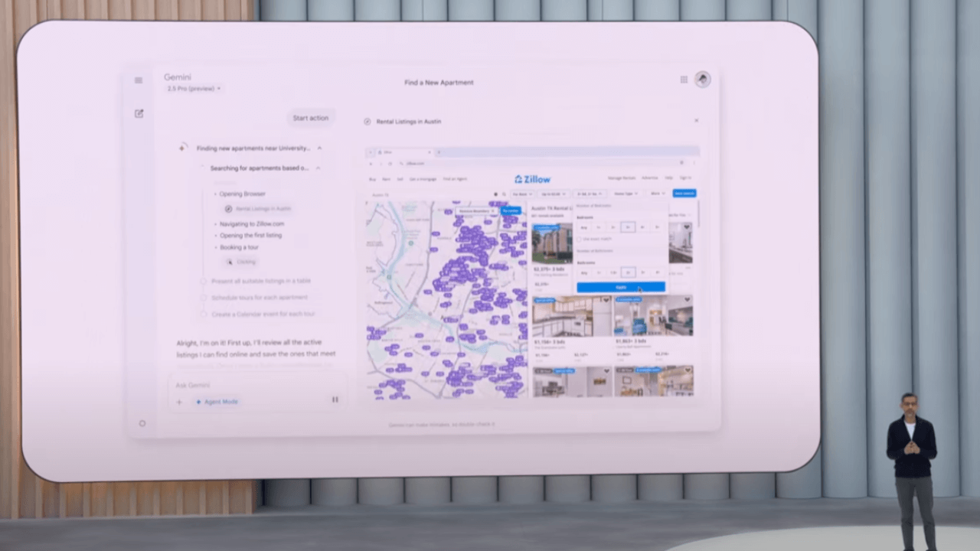Click the icon beside the Rental Listings in Austin header
Screen dimensions: 980x551
[x=367, y=122]
